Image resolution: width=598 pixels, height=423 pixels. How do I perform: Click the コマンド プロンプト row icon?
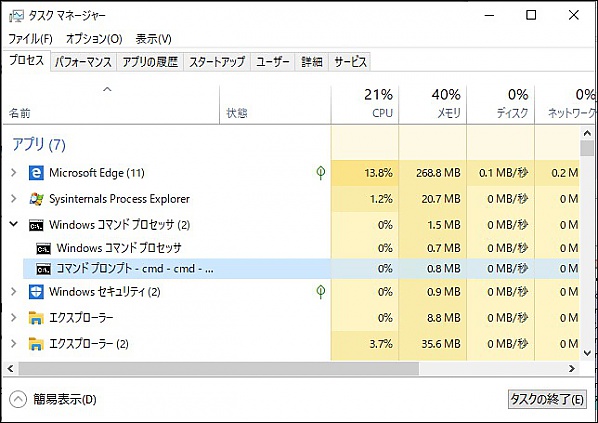43,269
